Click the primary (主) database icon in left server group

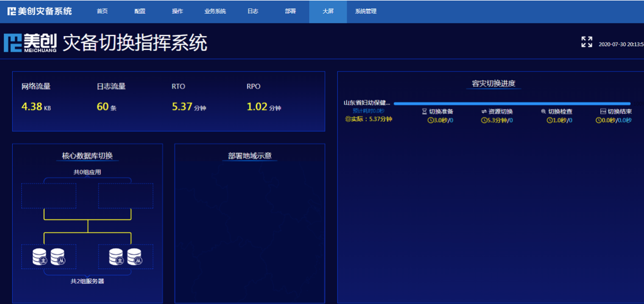[40, 257]
